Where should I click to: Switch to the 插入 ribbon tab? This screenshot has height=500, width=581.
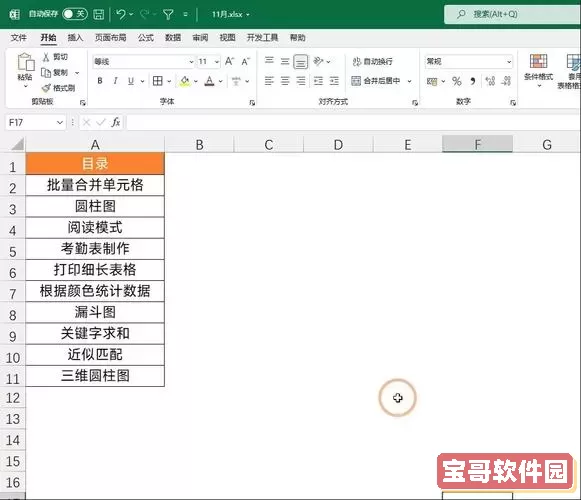pos(75,37)
